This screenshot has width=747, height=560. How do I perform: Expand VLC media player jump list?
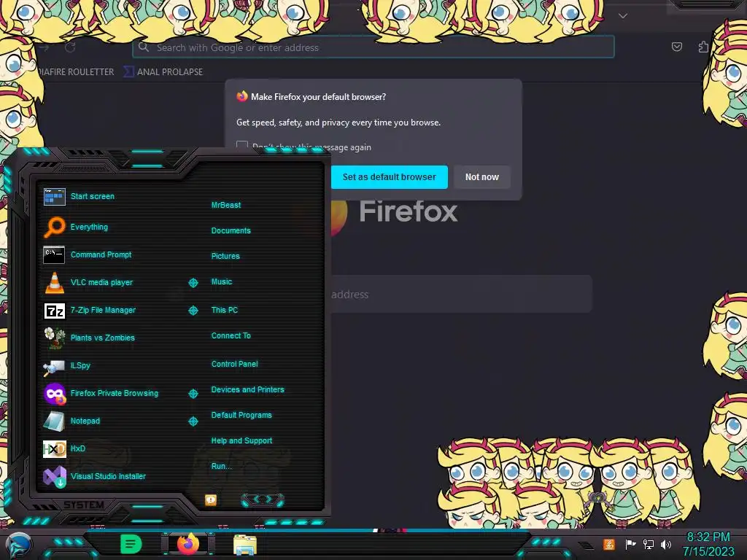click(x=193, y=283)
